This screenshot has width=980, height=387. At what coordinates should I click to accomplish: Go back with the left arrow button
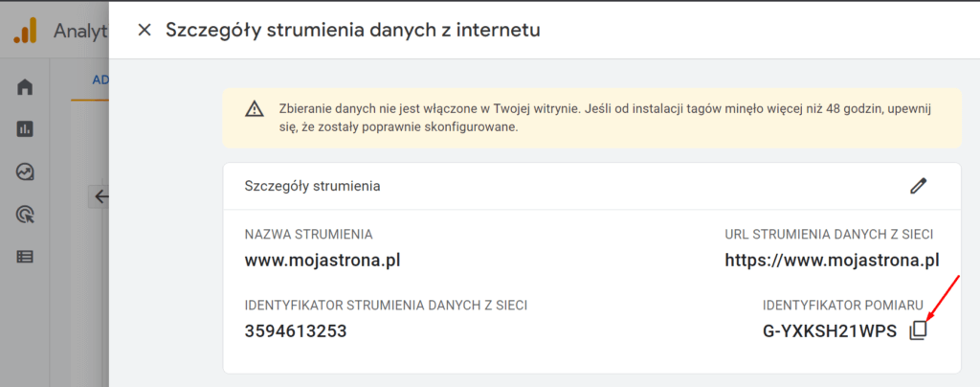(x=100, y=197)
